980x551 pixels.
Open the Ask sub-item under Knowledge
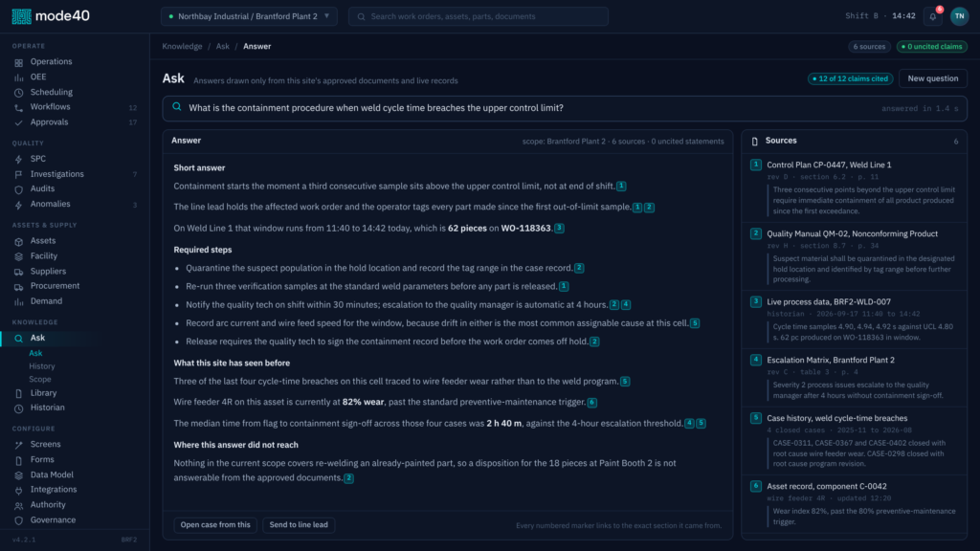[x=35, y=353]
